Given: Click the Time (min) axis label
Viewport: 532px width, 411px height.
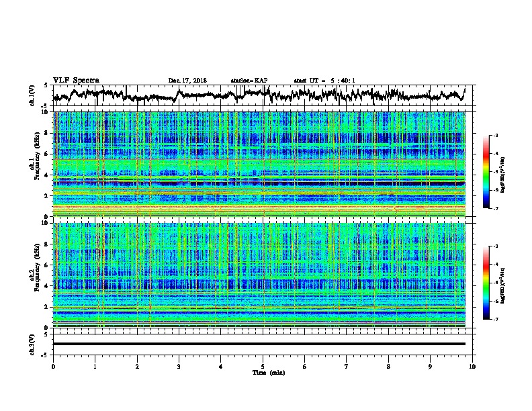Looking at the screenshot, I should (269, 373).
